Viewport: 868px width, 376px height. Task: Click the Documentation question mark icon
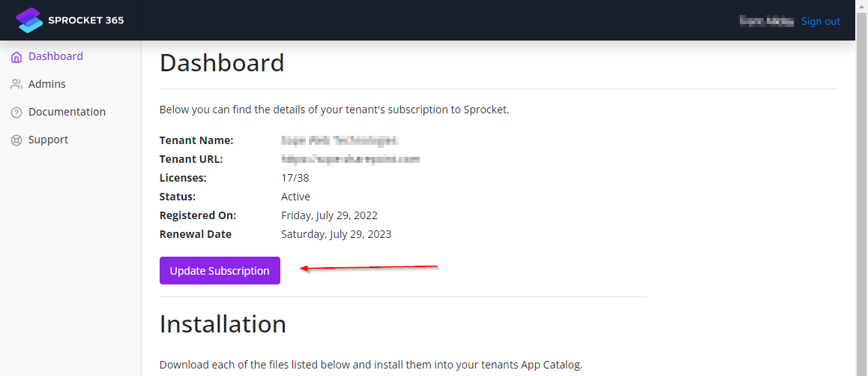point(16,113)
